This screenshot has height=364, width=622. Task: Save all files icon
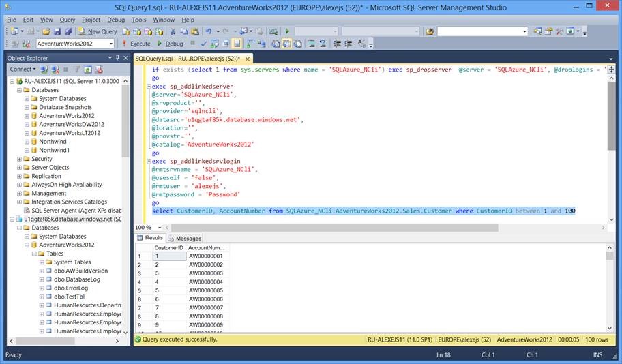pyautogui.click(x=68, y=31)
